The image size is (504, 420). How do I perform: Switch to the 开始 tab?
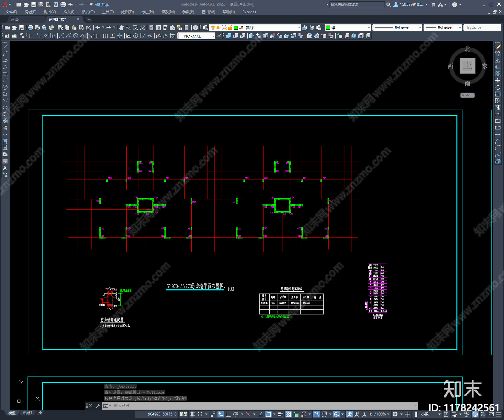pos(15,20)
